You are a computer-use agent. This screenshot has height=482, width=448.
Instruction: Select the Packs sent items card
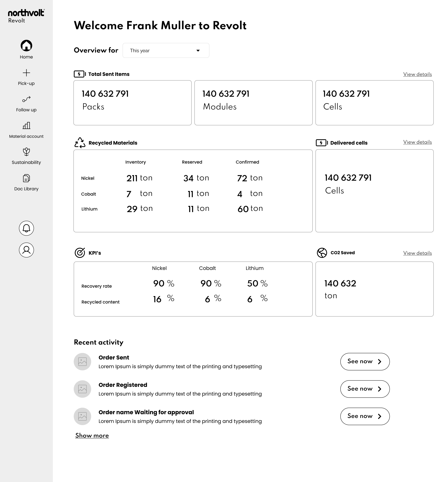(x=133, y=103)
